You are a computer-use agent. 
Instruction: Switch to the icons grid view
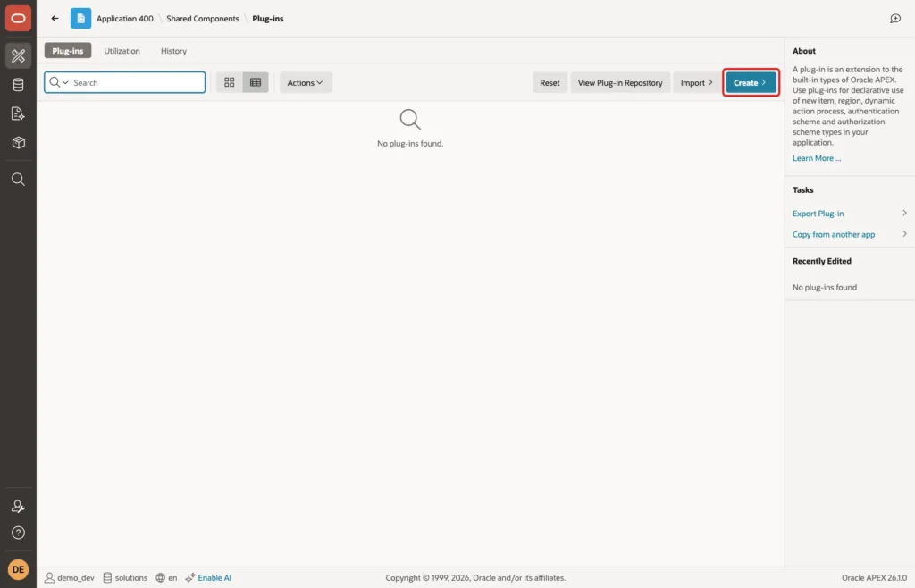(230, 82)
